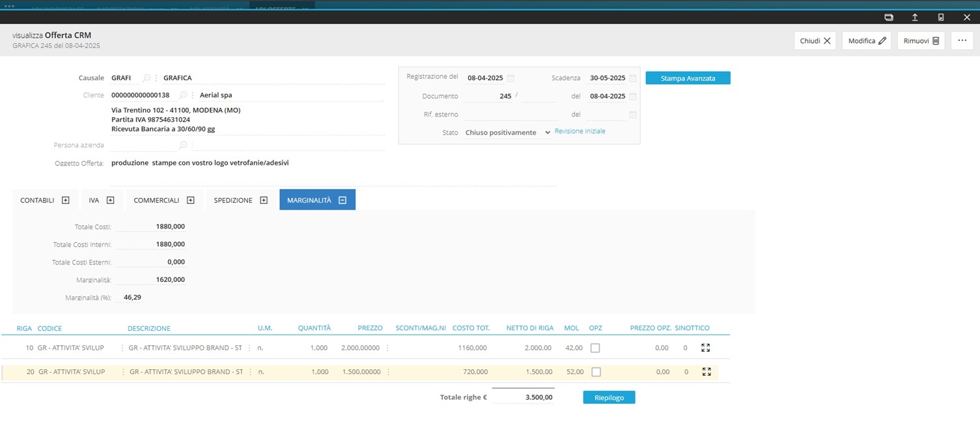Click the Registrazione del calendar icon
The image size is (980, 422).
[511, 78]
